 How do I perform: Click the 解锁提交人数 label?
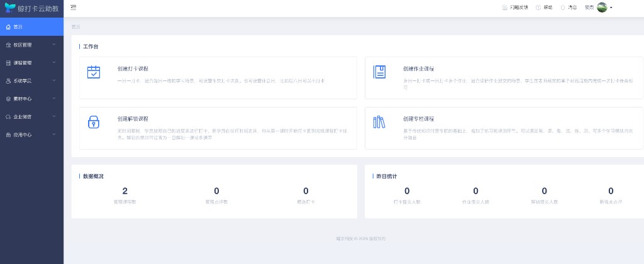544,202
